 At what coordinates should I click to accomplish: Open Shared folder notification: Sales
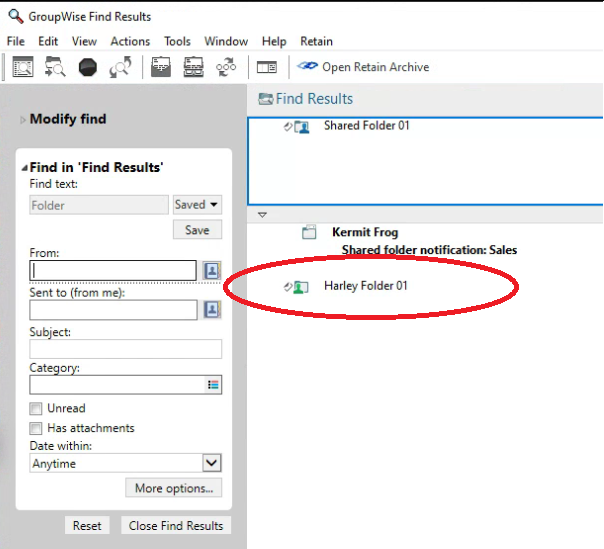(429, 250)
